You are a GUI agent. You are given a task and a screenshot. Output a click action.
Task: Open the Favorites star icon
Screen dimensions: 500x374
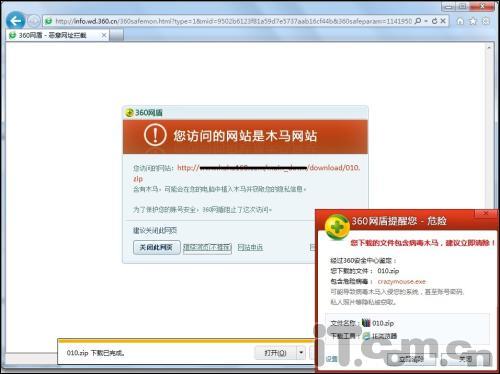click(473, 21)
